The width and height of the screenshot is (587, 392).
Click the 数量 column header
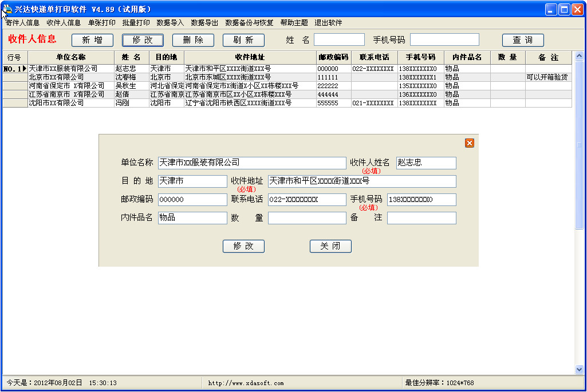tap(508, 58)
